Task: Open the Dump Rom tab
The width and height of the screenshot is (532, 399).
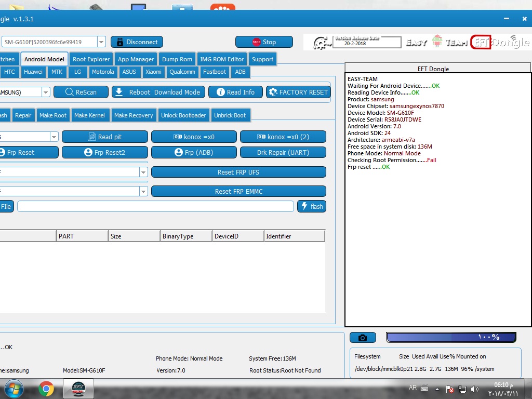Action: [x=177, y=59]
